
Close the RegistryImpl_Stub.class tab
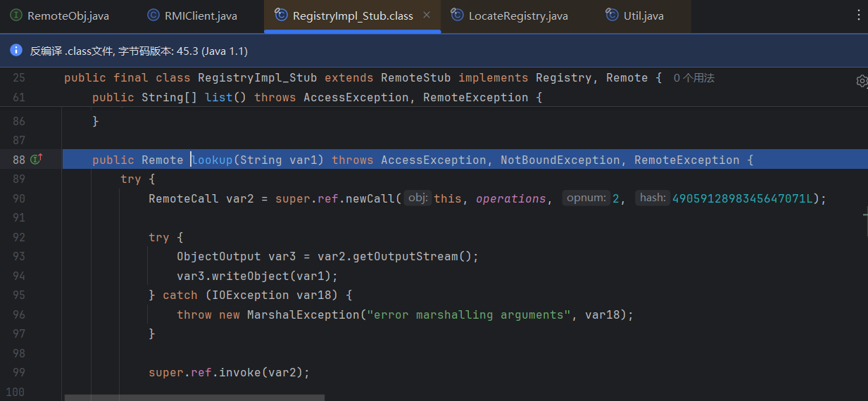tap(427, 15)
